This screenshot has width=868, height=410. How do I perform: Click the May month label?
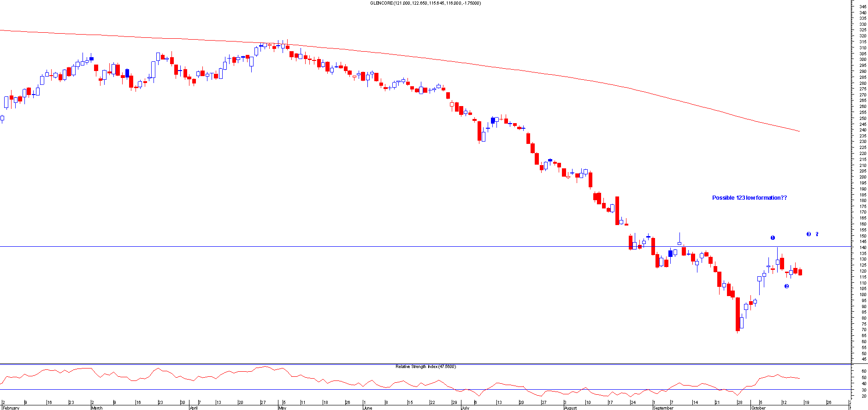282,408
